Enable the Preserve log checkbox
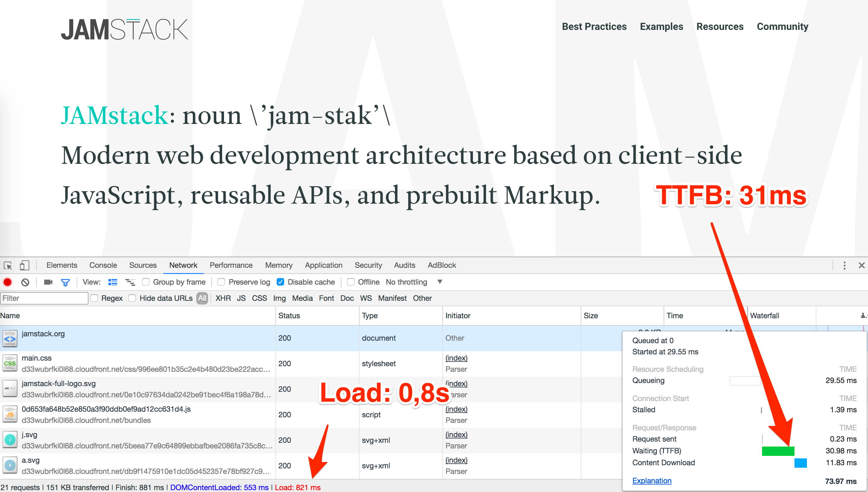The height and width of the screenshot is (492, 868). [221, 282]
